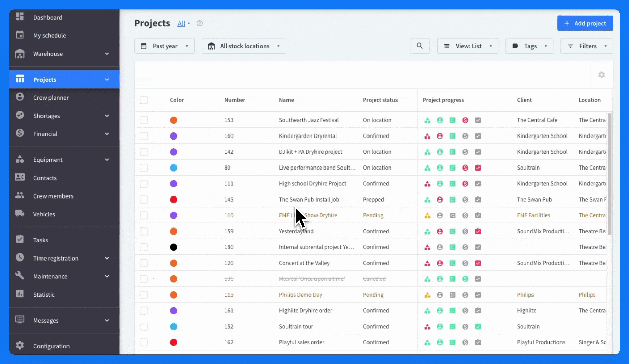
Task: Click tasks progress icon for Yesterdayland row
Action: pyautogui.click(x=478, y=231)
